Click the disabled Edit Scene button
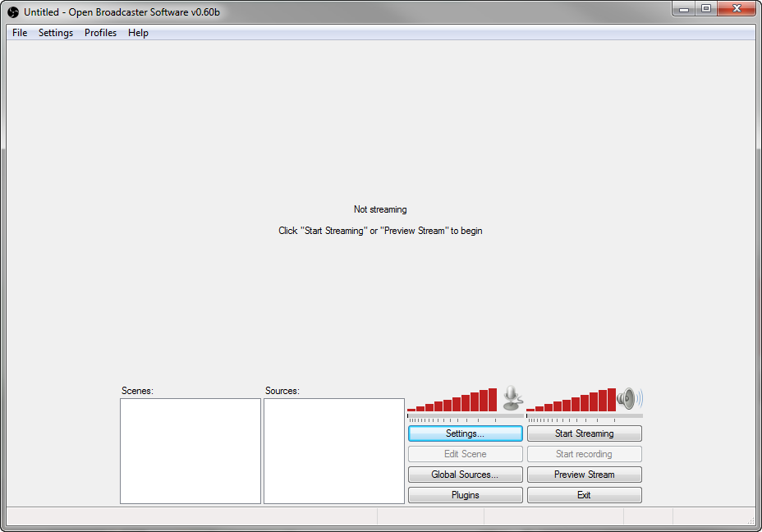Screen dimensions: 762x532 (465, 454)
